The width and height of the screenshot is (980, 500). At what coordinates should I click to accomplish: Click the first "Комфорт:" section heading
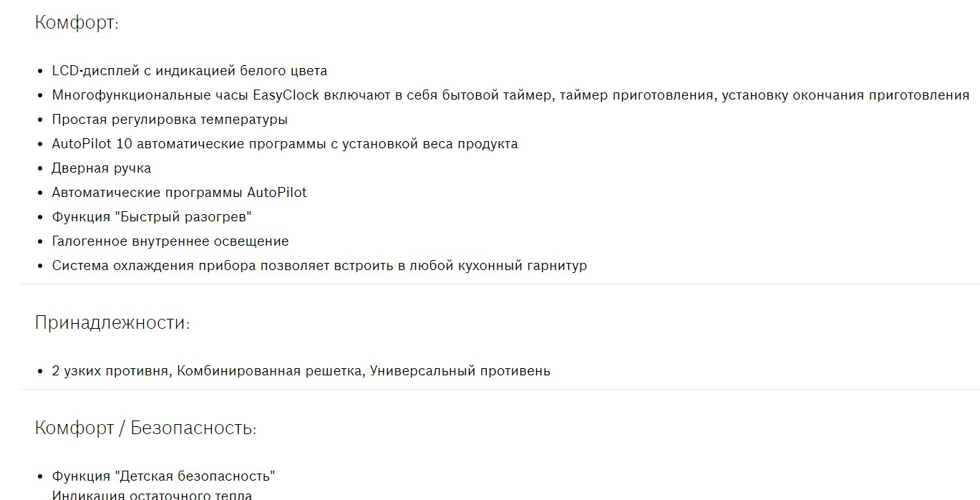(x=77, y=23)
